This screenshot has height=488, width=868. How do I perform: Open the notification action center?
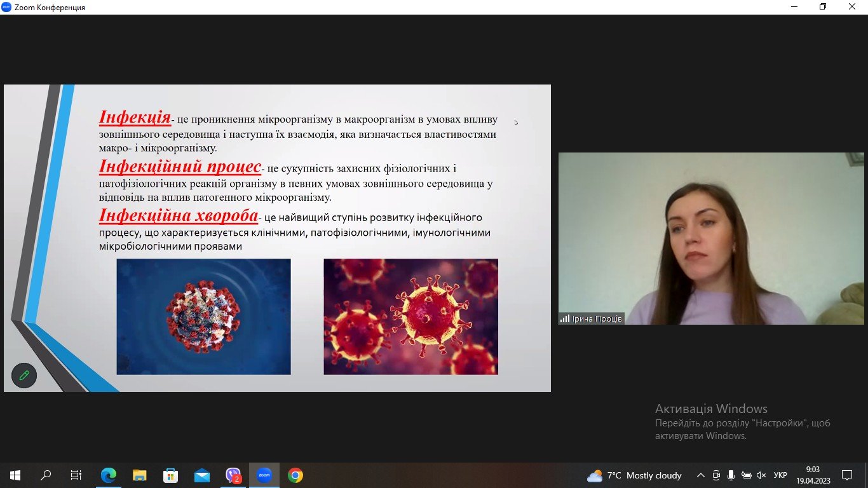tap(846, 475)
